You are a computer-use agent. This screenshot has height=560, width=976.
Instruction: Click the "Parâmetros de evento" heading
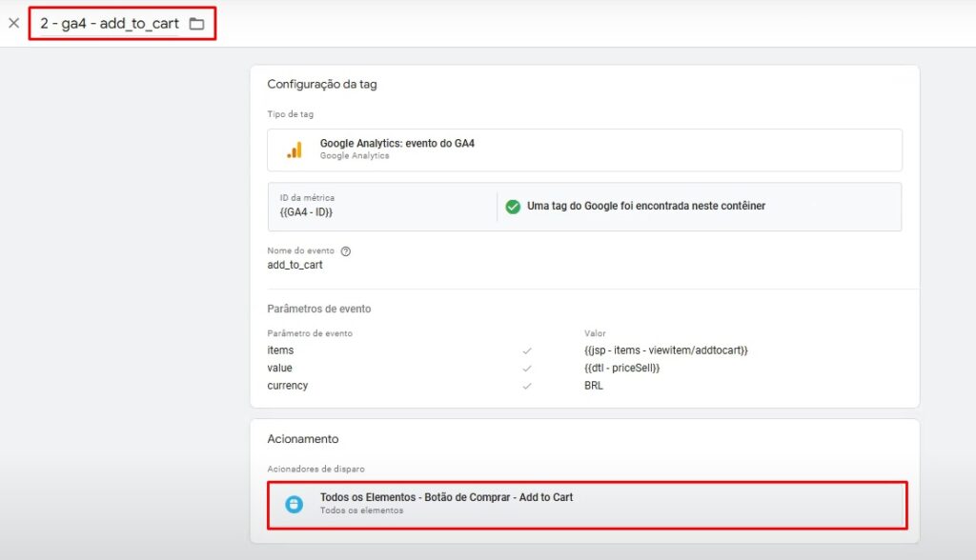(x=318, y=309)
